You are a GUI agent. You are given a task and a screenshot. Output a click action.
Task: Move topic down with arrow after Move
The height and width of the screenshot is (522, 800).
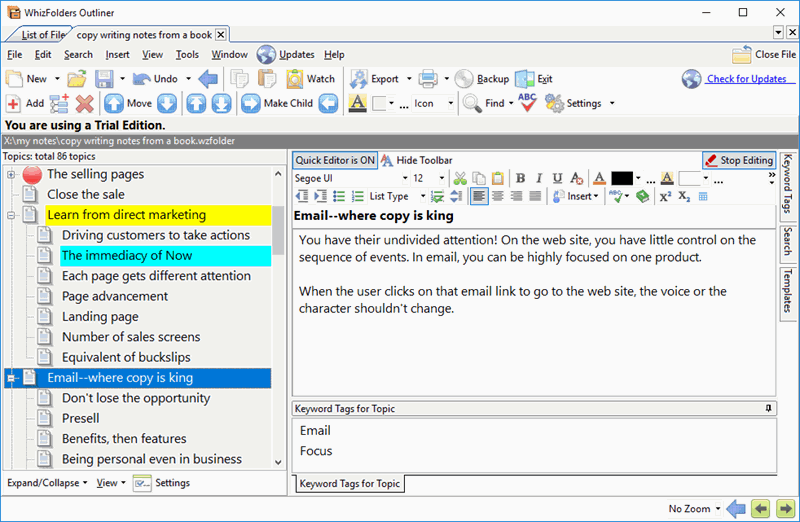point(167,104)
